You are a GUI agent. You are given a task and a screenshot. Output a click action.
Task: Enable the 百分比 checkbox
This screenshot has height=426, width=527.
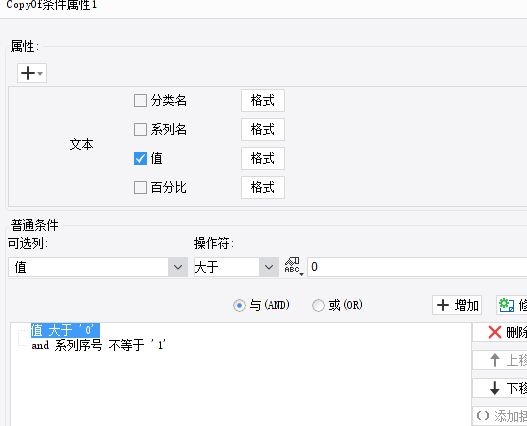(x=140, y=187)
